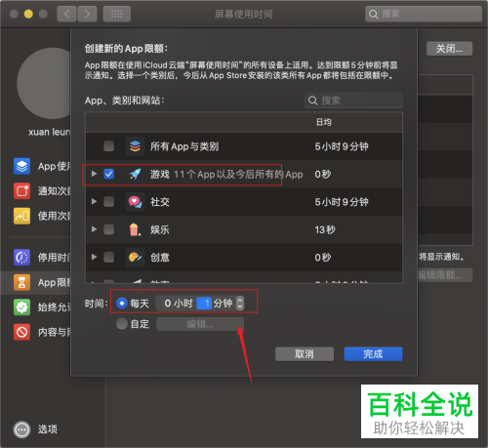Select the hours value in time field

pyautogui.click(x=168, y=304)
